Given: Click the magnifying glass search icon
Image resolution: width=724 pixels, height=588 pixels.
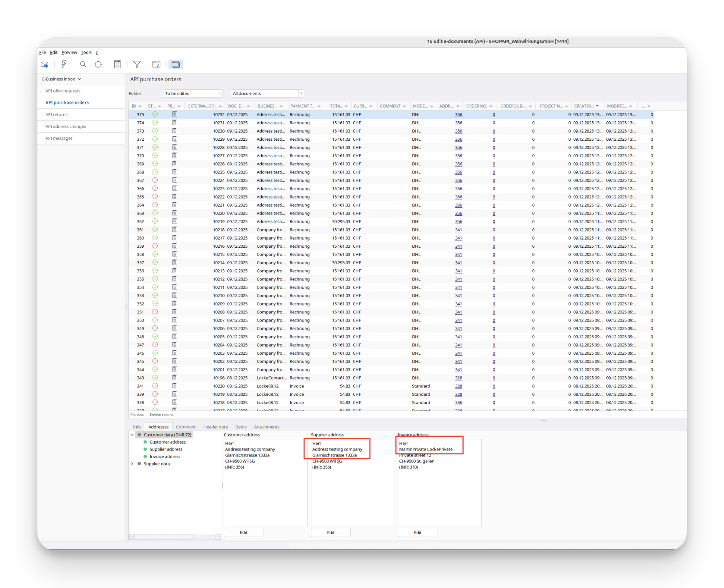Looking at the screenshot, I should pos(83,64).
